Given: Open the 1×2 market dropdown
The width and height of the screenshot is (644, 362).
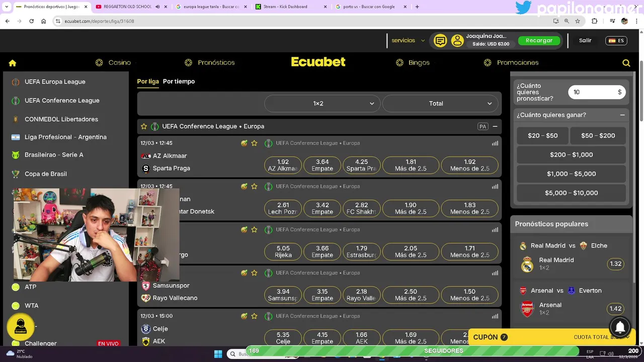Looking at the screenshot, I should pyautogui.click(x=322, y=104).
